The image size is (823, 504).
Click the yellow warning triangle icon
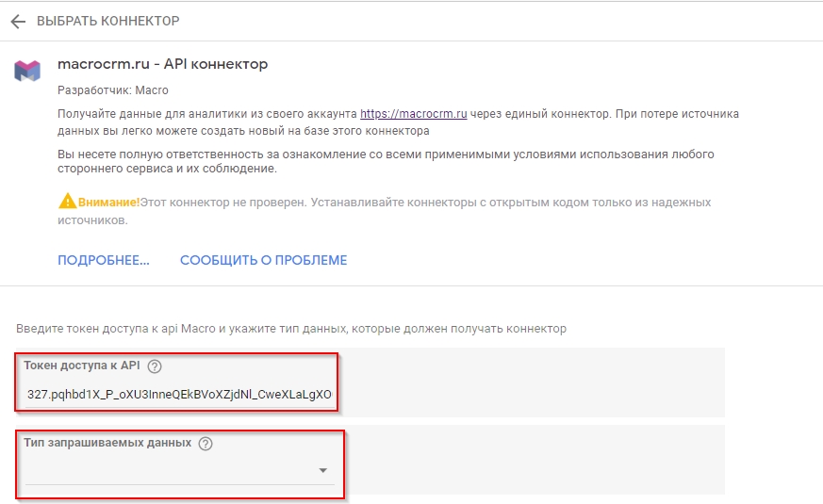click(67, 202)
